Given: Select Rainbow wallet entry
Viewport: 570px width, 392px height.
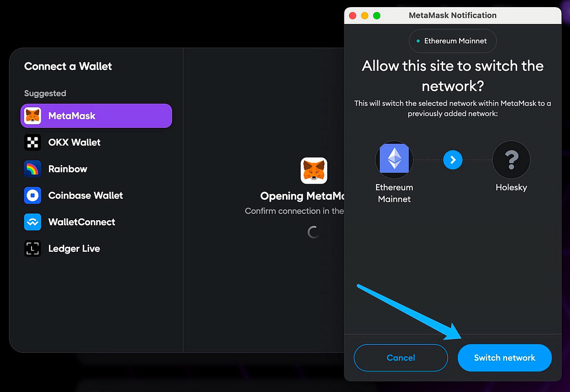Looking at the screenshot, I should [x=68, y=169].
